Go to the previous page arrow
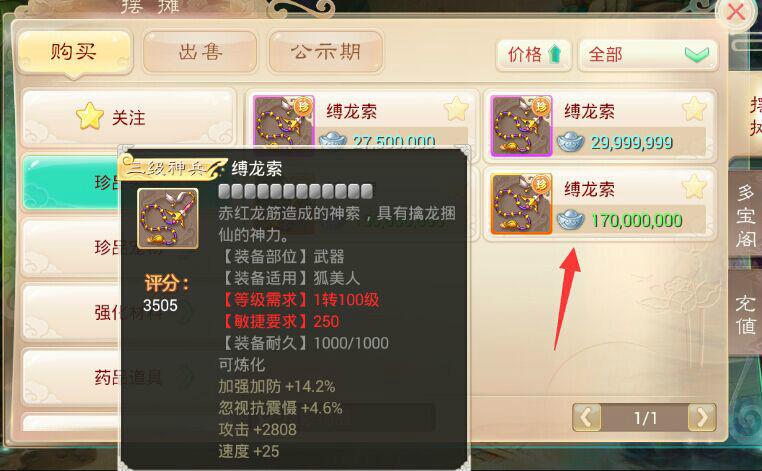Image resolution: width=762 pixels, height=471 pixels. [x=587, y=417]
